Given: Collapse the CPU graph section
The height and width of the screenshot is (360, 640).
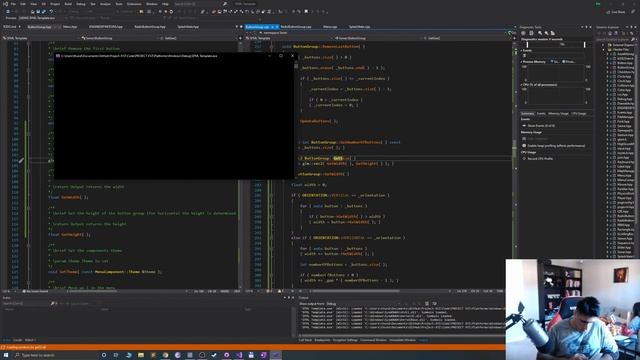Looking at the screenshot, I should tap(522, 85).
